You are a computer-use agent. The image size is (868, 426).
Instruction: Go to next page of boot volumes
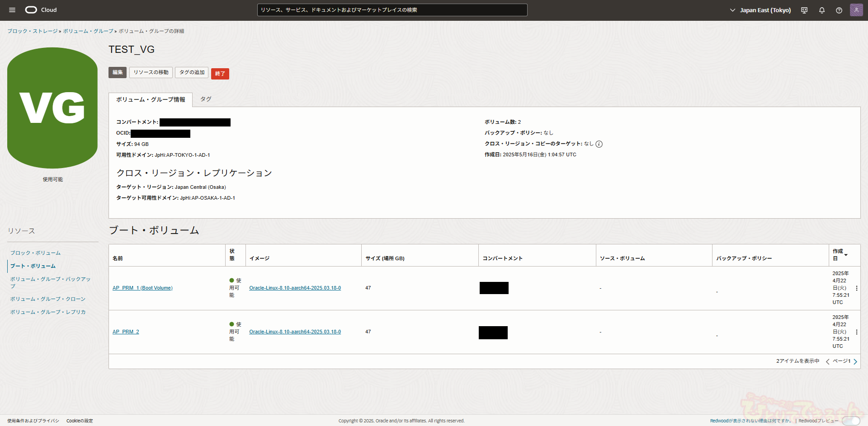(x=855, y=361)
